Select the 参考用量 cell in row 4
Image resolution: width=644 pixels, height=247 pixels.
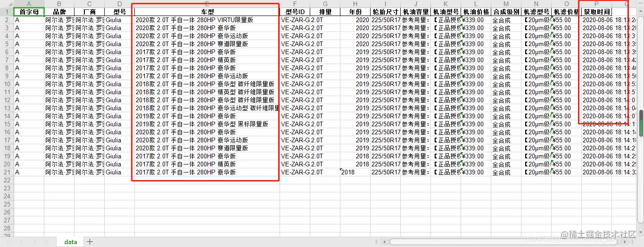click(415, 36)
